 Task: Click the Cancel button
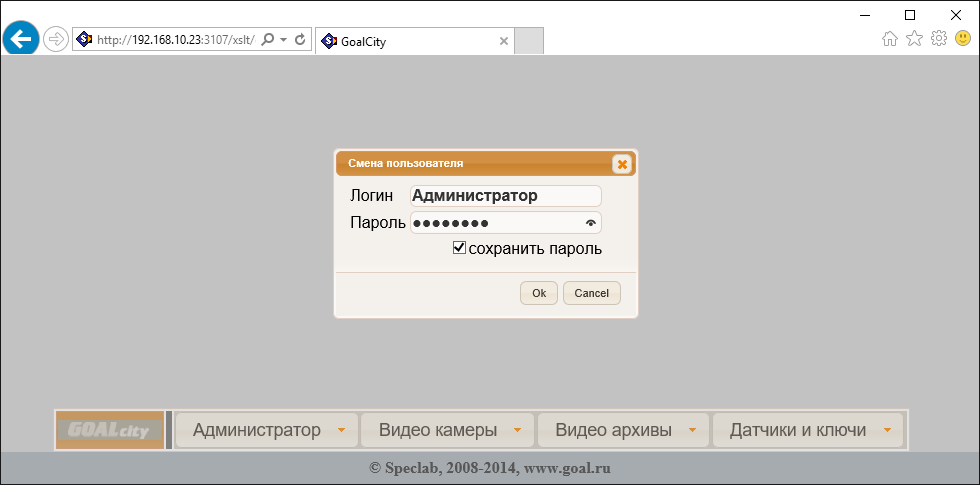[x=591, y=293]
